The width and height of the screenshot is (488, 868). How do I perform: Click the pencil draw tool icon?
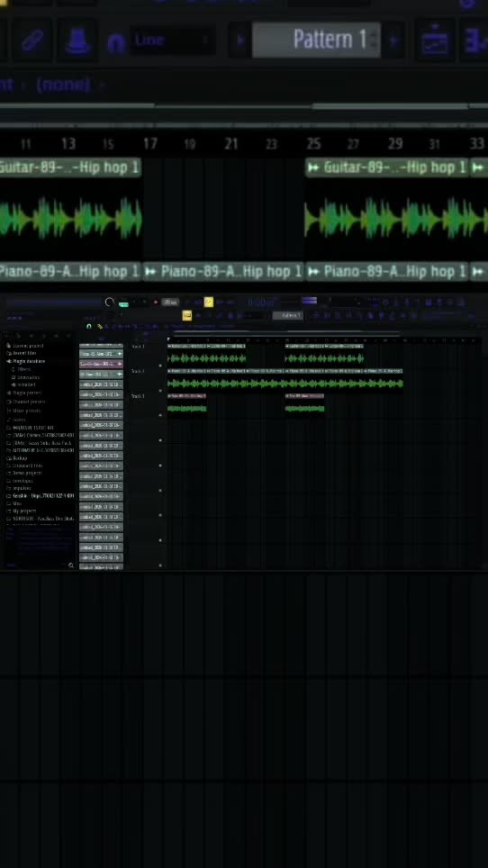pyautogui.click(x=32, y=41)
